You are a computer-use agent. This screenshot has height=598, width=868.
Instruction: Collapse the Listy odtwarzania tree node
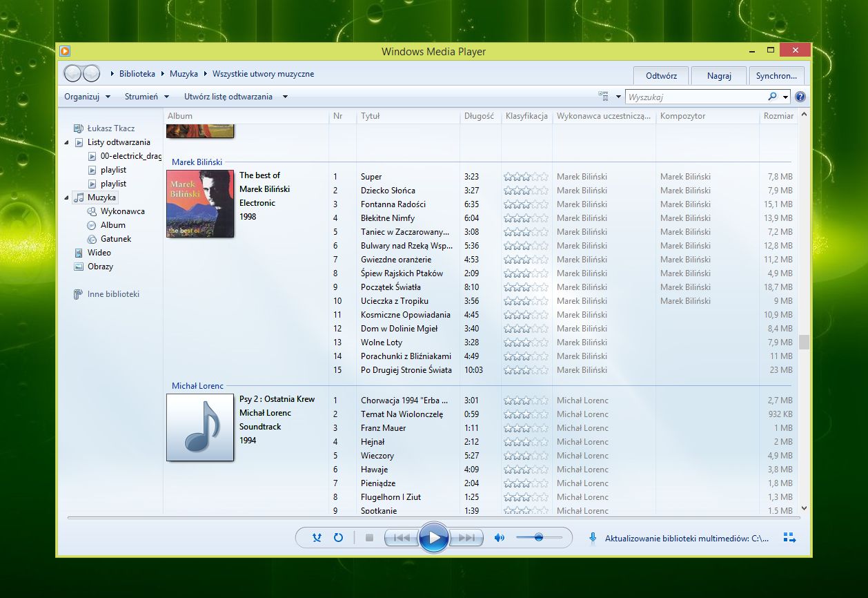tap(67, 142)
